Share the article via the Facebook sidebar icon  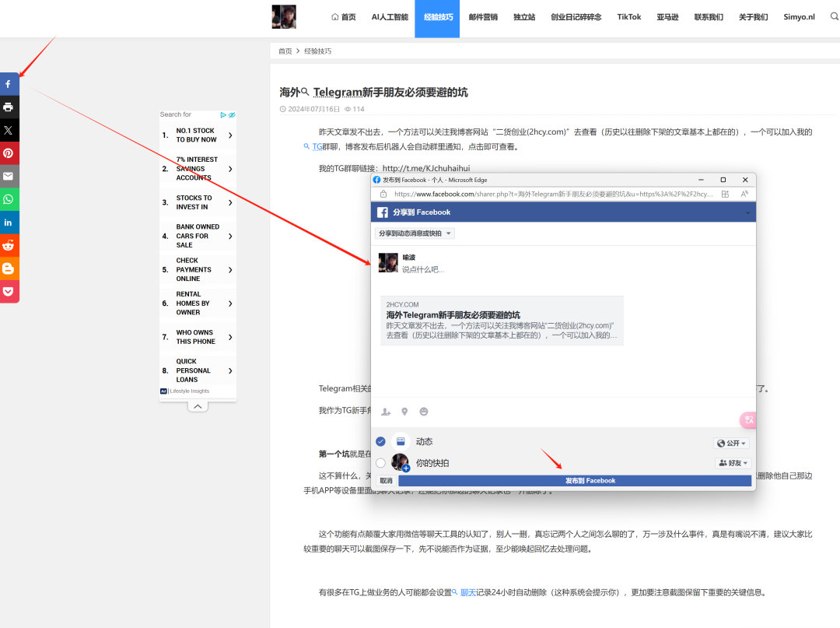tap(9, 84)
